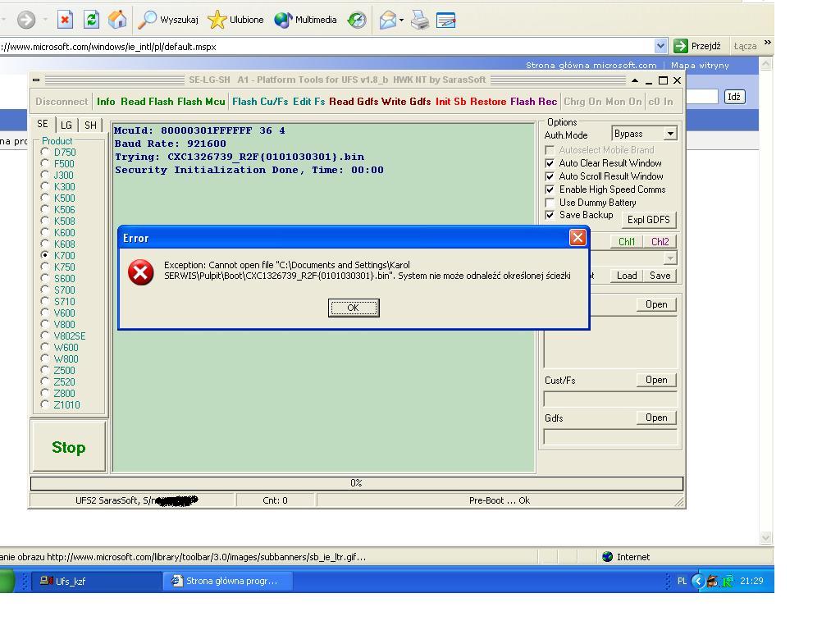Go to Home page icon in browser
The image size is (840, 630).
(x=117, y=20)
